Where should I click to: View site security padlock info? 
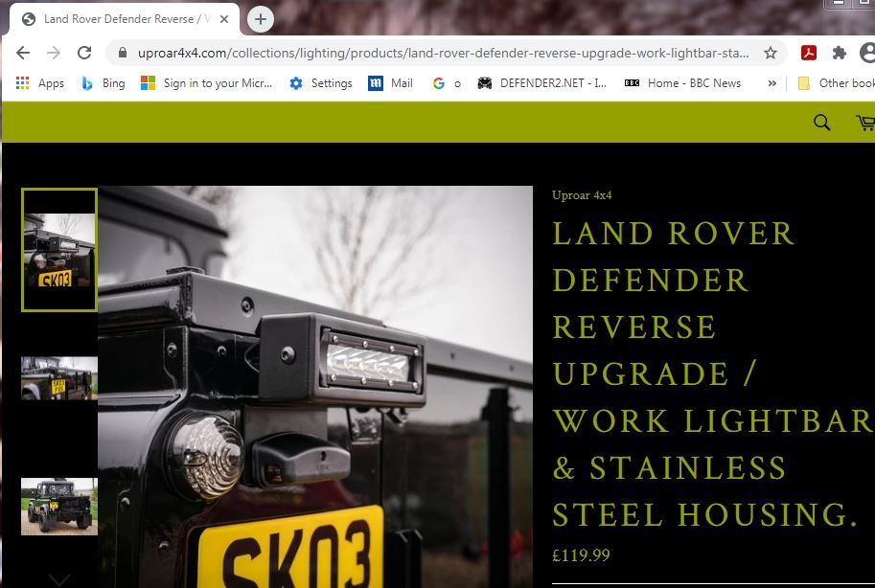[x=123, y=53]
